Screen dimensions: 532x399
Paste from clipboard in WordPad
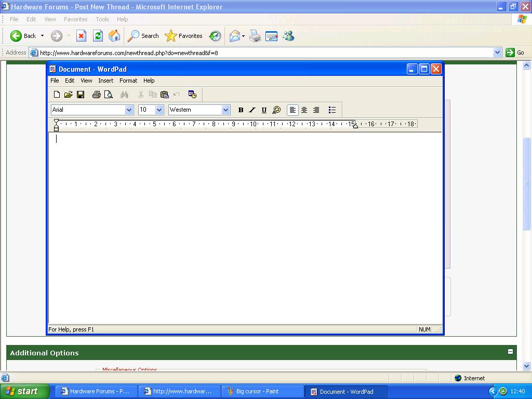tap(165, 95)
